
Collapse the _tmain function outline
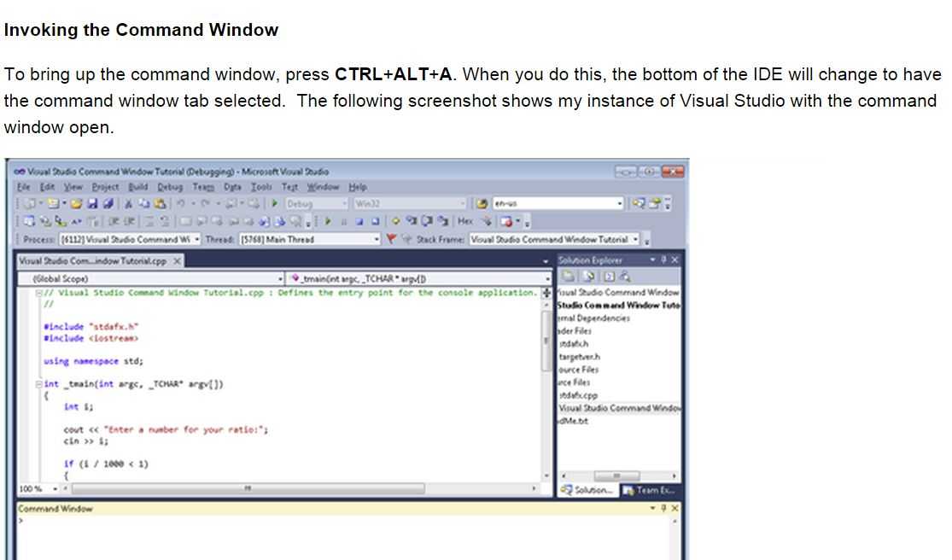[39, 384]
